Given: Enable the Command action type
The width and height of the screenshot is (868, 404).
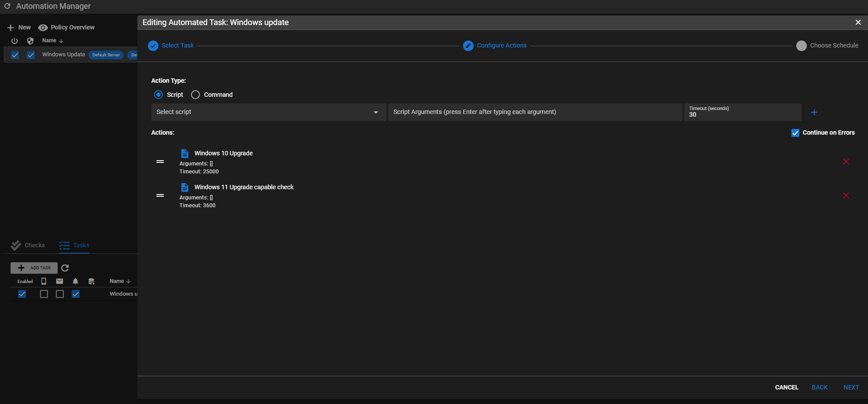Looking at the screenshot, I should (195, 94).
